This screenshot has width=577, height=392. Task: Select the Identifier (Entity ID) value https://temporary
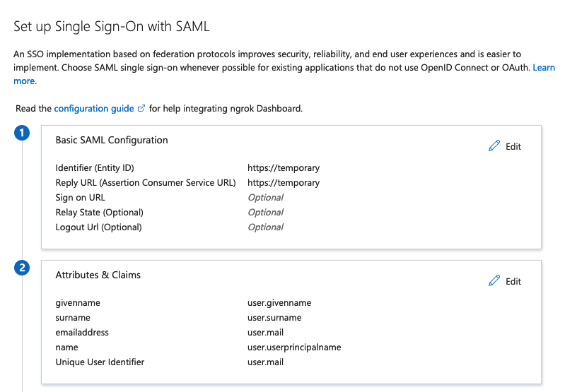(x=284, y=168)
